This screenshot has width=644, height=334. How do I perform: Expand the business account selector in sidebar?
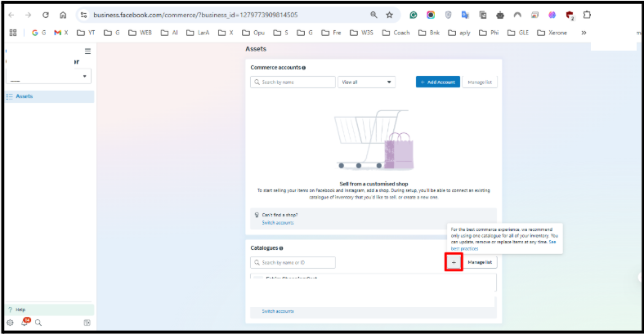[x=49, y=77]
